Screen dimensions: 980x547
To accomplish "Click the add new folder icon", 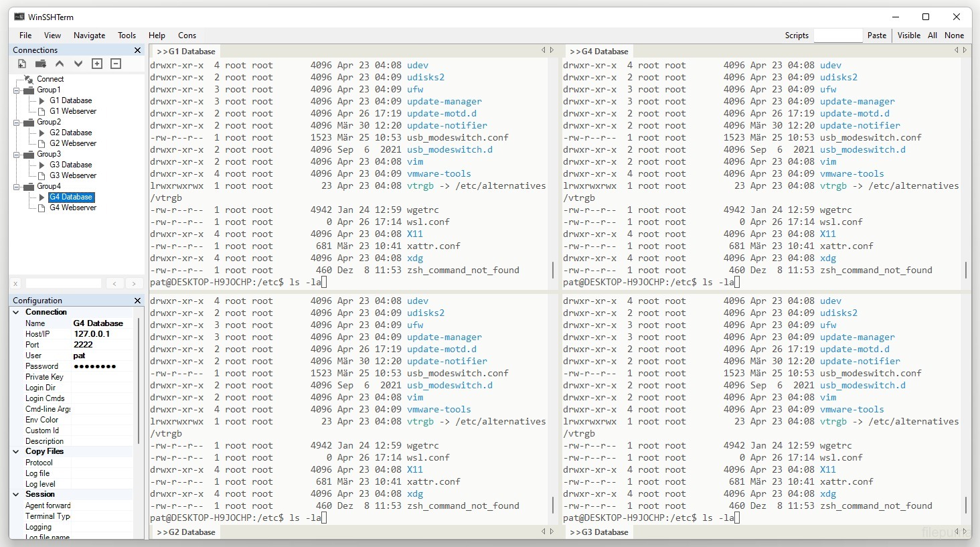I will pyautogui.click(x=41, y=64).
